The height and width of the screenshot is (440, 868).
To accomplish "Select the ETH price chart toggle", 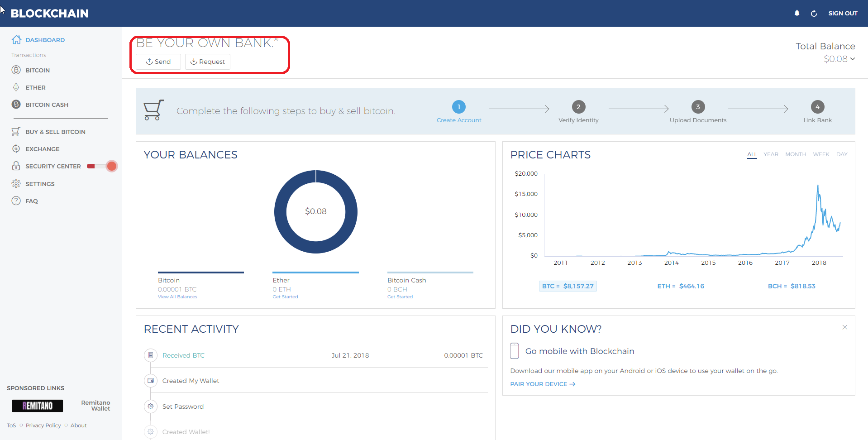I will pos(681,286).
